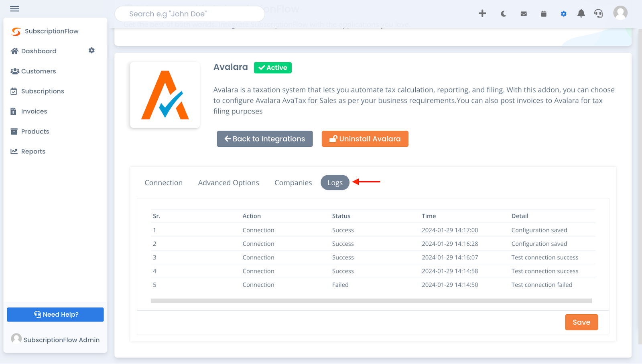The height and width of the screenshot is (364, 642).
Task: Click the Time column header
Action: coord(429,216)
